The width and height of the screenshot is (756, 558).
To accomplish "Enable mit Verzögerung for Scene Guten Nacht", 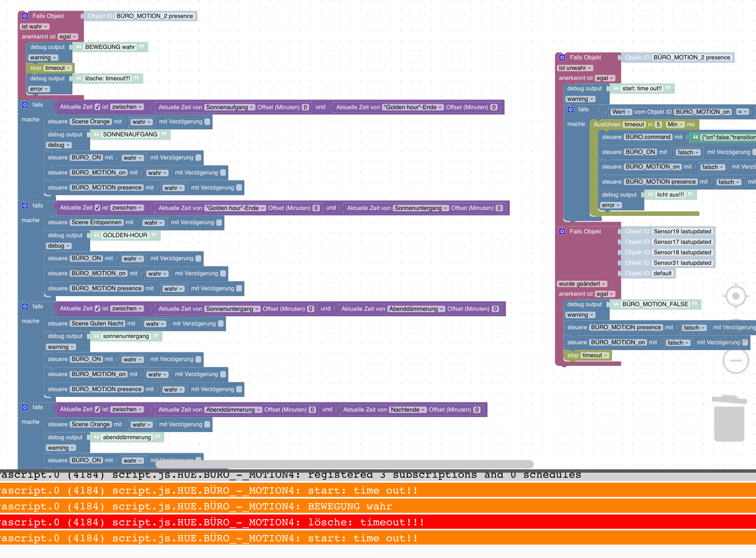I will [220, 323].
